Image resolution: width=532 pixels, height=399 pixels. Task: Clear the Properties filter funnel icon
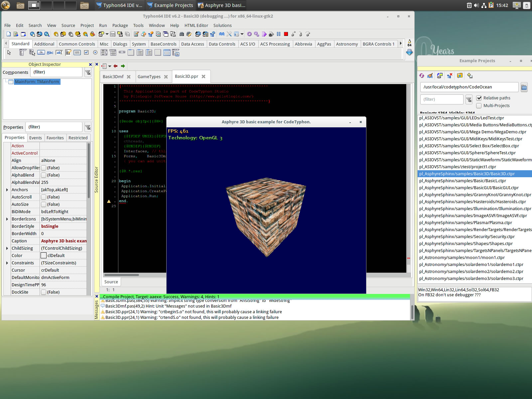88,127
